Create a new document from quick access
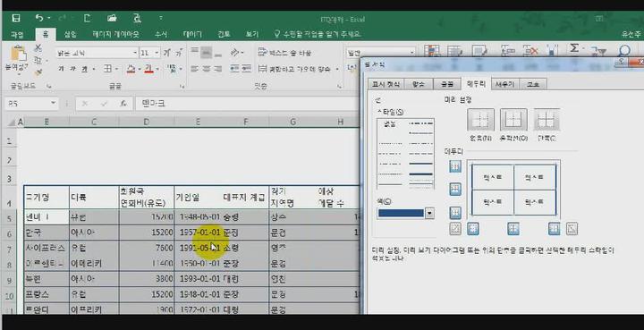Screen dimensions: 644x330 pos(87,18)
